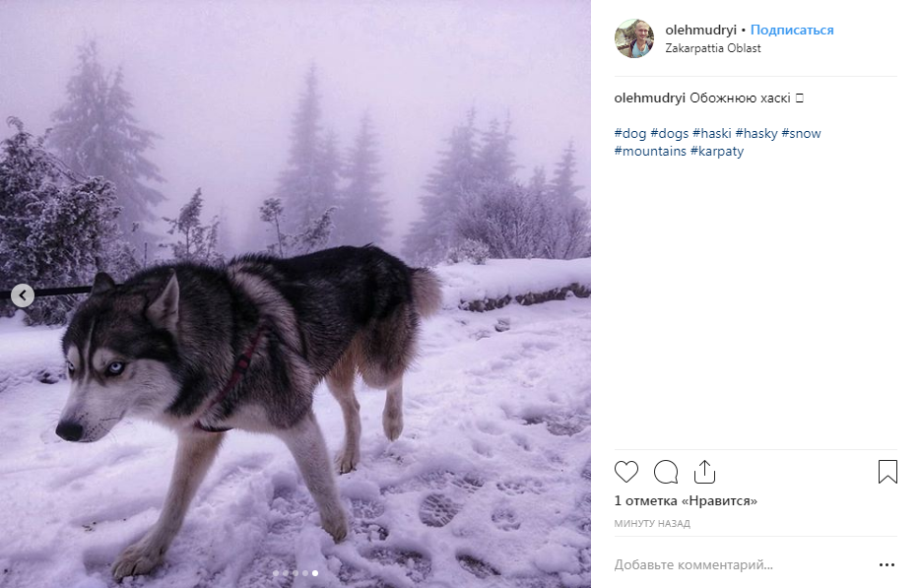Viewport: 919px width, 588px height.
Task: Like the post with the heart icon
Action: 626,472
